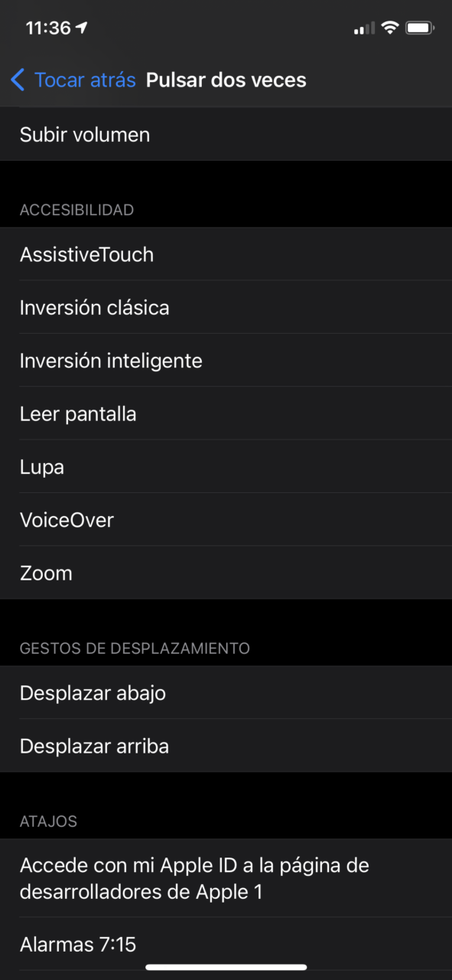The height and width of the screenshot is (980, 452).
Task: Choose Desplazar arriba gesture
Action: (226, 746)
